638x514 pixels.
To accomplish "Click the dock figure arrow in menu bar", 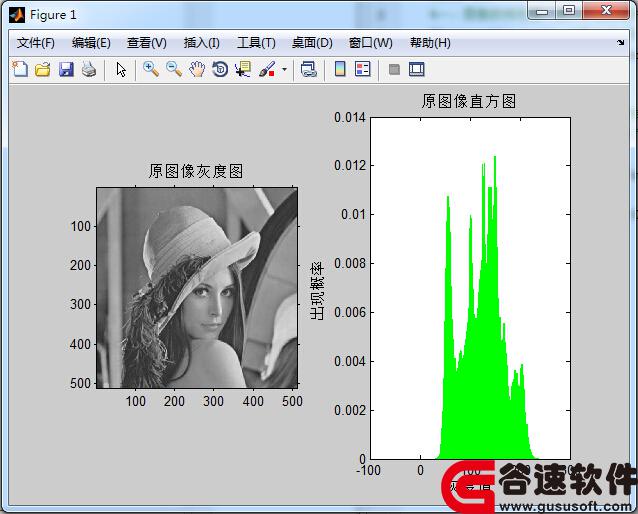I will (621, 42).
